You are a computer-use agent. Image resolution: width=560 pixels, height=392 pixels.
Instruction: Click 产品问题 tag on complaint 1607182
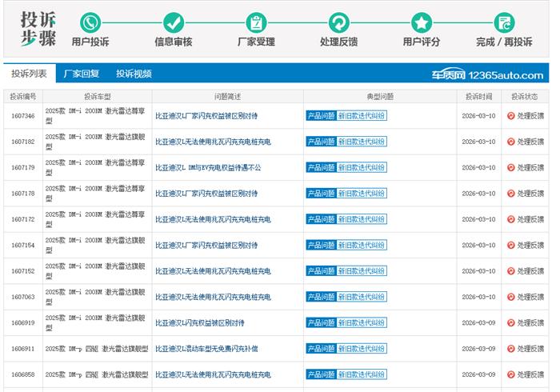coord(321,142)
